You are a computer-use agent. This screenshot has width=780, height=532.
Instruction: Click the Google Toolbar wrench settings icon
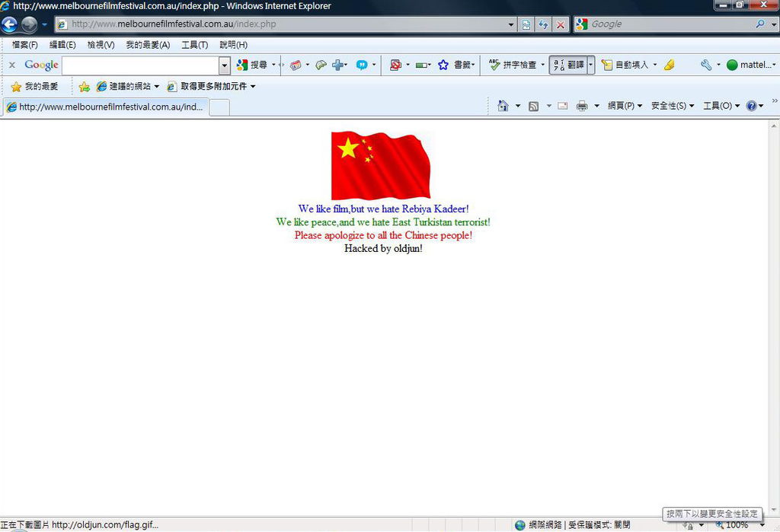[x=706, y=65]
